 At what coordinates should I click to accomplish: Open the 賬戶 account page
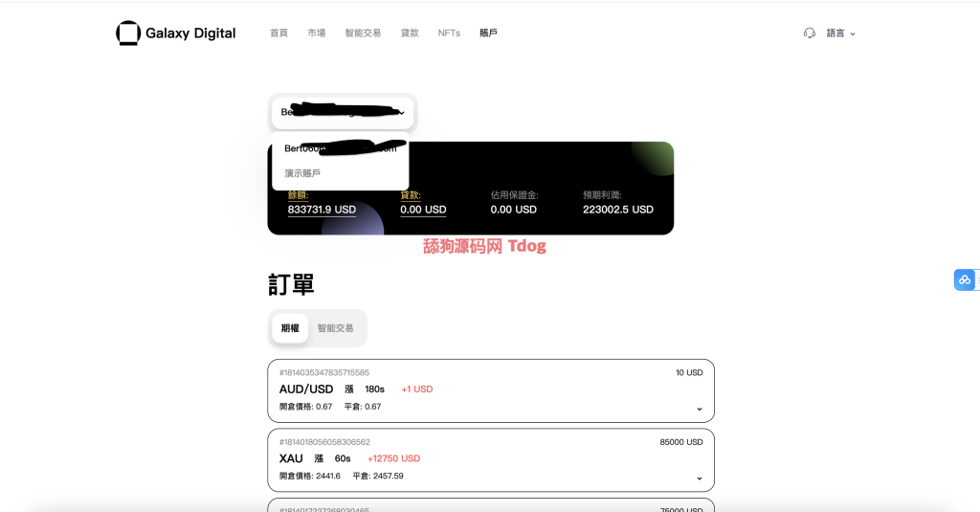(488, 33)
